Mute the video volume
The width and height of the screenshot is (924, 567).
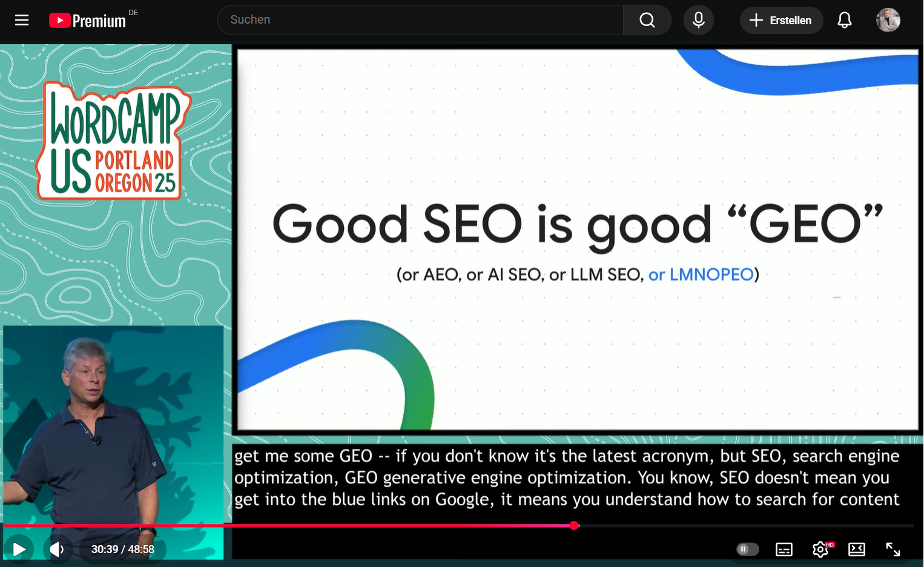pos(57,549)
